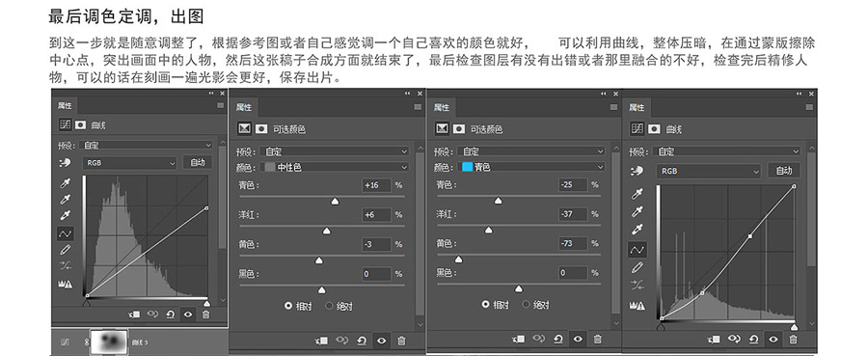868x356 pixels.
Task: Open RGB channel dropdown in leftmost Curves panel
Action: (130, 163)
